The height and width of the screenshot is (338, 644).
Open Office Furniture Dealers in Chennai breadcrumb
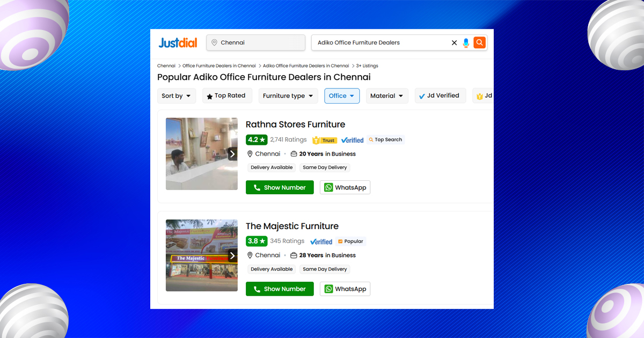[219, 66]
